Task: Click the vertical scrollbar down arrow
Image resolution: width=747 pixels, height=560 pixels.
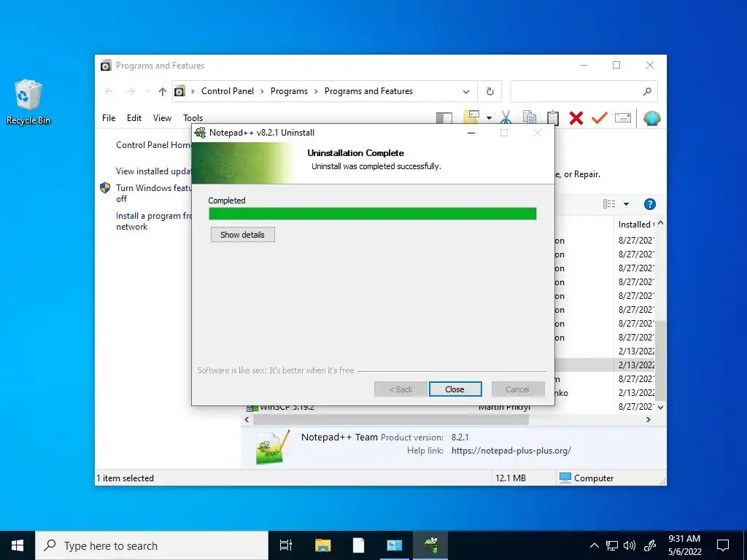Action: coord(660,408)
